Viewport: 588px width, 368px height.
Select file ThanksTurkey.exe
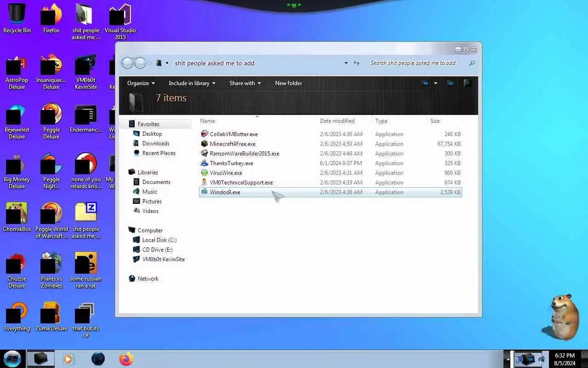coord(330,163)
